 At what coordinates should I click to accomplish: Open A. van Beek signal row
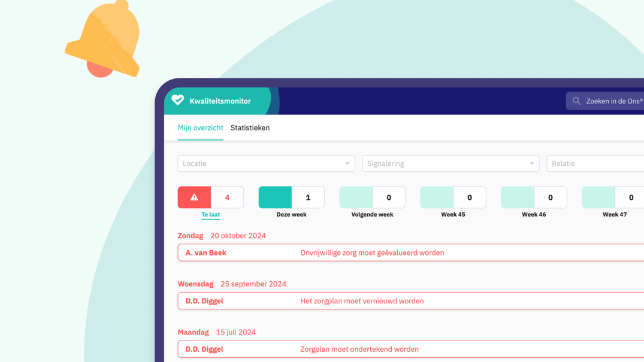pos(410,253)
